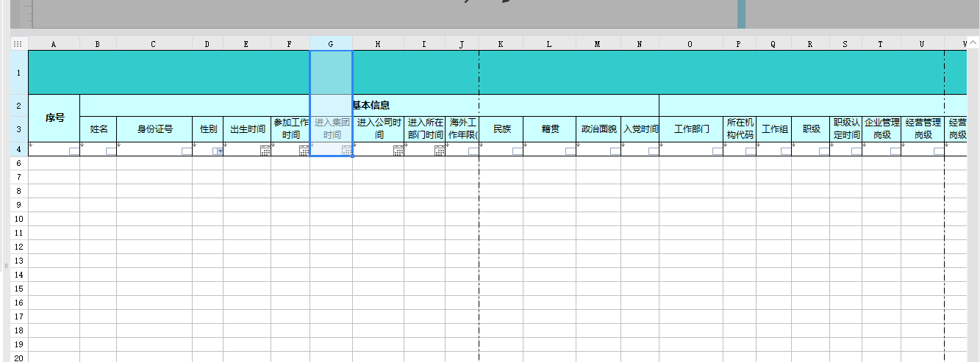
Task: Select column G by its header
Action: 331,44
